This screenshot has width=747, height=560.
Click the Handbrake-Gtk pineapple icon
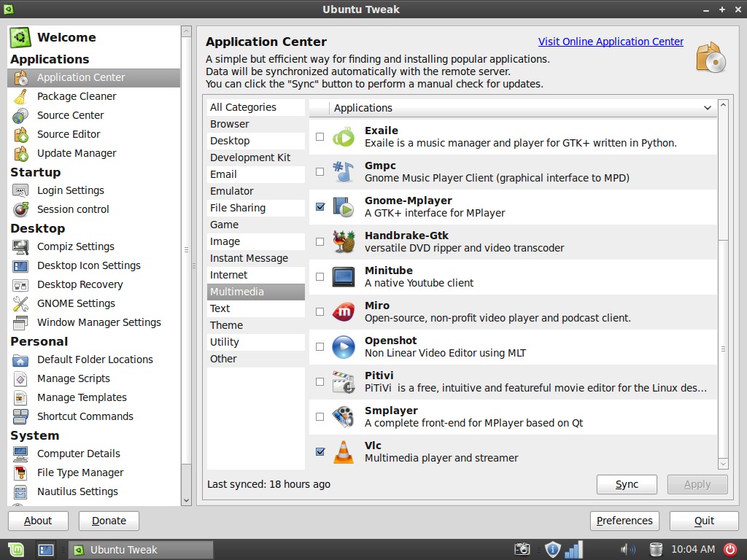[344, 242]
